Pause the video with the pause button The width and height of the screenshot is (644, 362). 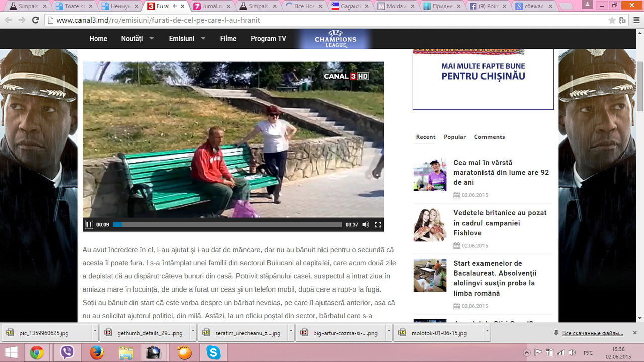(89, 224)
